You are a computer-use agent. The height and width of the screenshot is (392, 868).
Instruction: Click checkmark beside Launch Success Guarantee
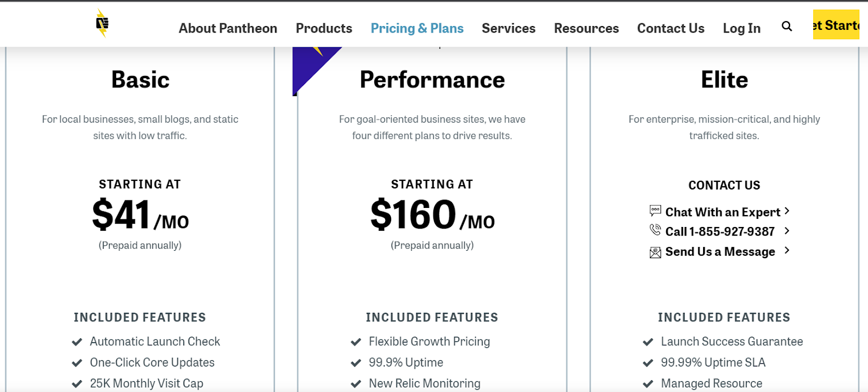click(x=648, y=342)
